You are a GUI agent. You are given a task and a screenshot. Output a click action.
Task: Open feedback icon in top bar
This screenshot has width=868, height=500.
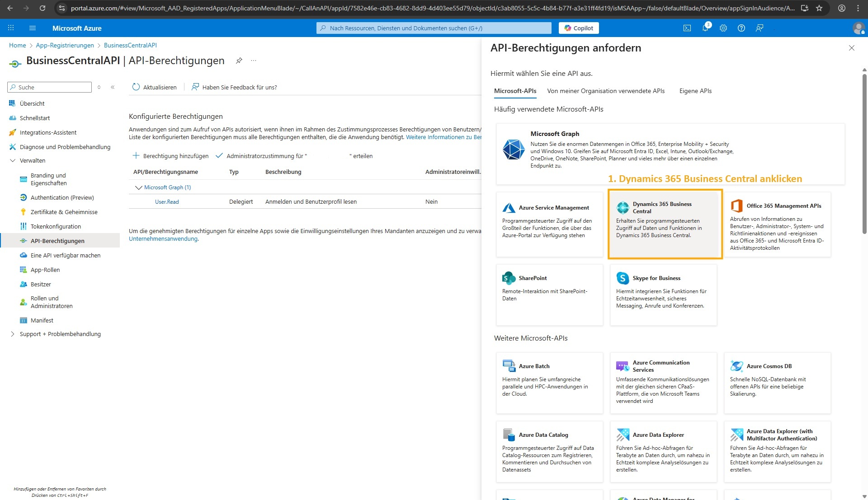(759, 28)
